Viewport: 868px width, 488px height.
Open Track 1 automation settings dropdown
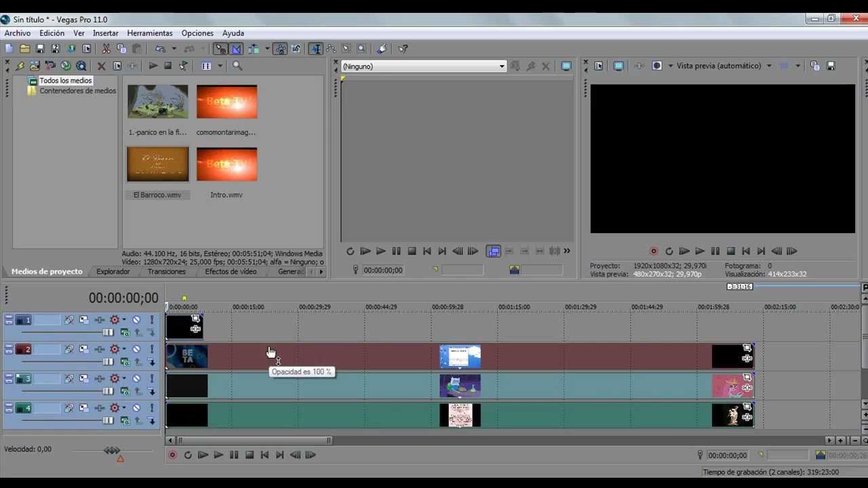[124, 320]
